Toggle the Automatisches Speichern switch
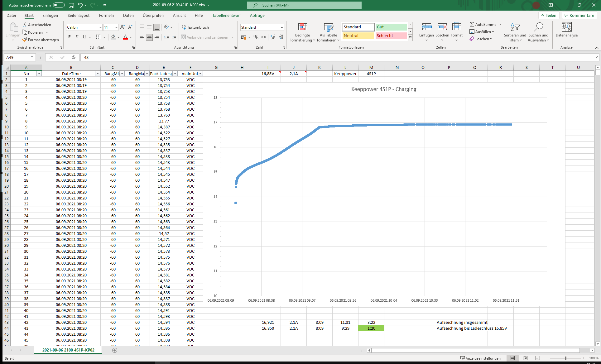601x364 pixels. pyautogui.click(x=59, y=5)
